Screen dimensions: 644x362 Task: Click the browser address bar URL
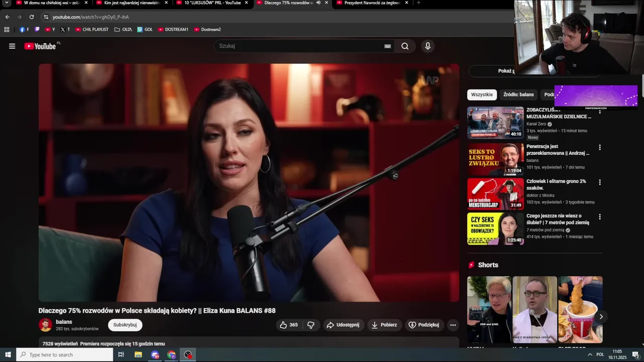91,17
